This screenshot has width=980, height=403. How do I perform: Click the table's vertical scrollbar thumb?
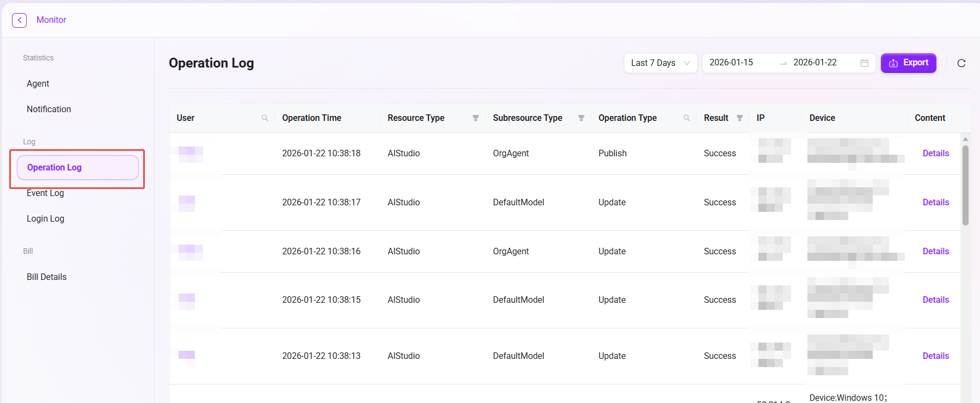click(x=965, y=185)
